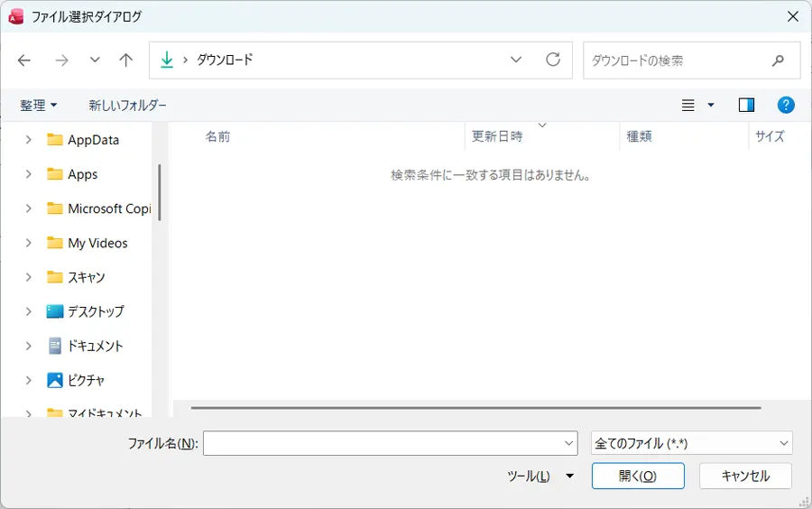
Task: Toggle the preview pane icon
Action: [x=746, y=106]
